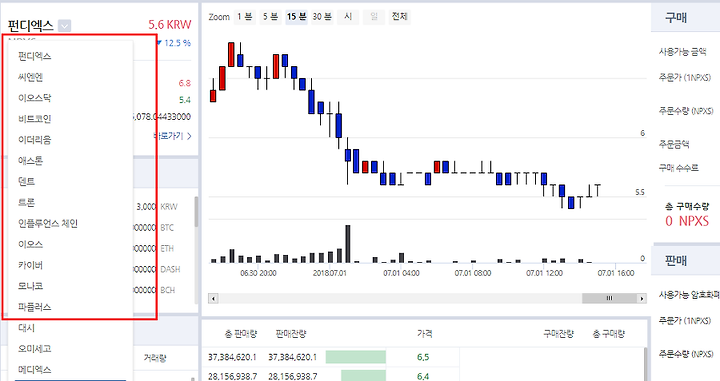Choose 이더리움 from the coin list
The image size is (720, 381).
[34, 140]
